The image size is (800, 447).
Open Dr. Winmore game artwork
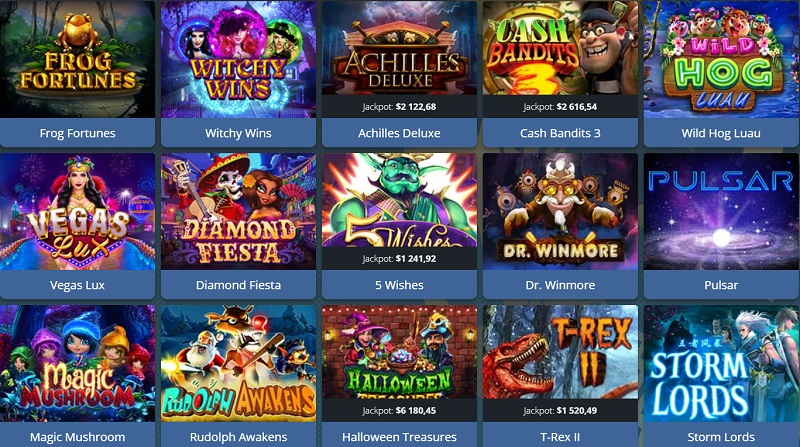pyautogui.click(x=560, y=211)
